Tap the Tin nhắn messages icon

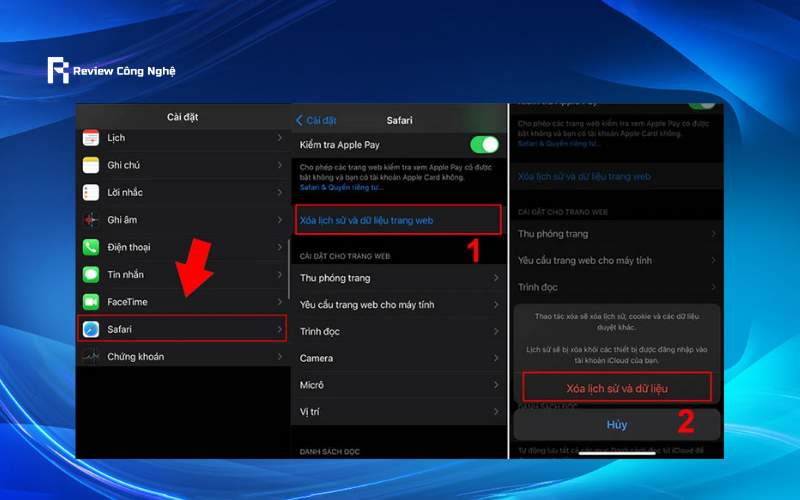(91, 274)
